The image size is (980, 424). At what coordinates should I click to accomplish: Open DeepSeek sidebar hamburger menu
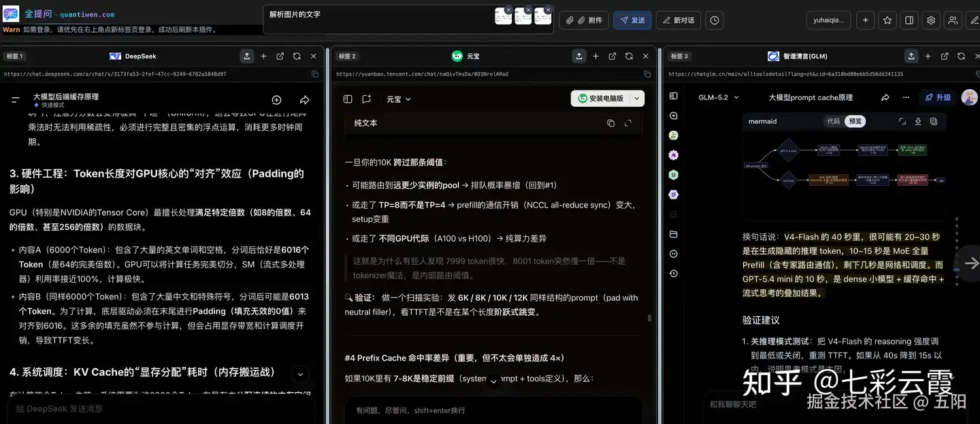16,100
